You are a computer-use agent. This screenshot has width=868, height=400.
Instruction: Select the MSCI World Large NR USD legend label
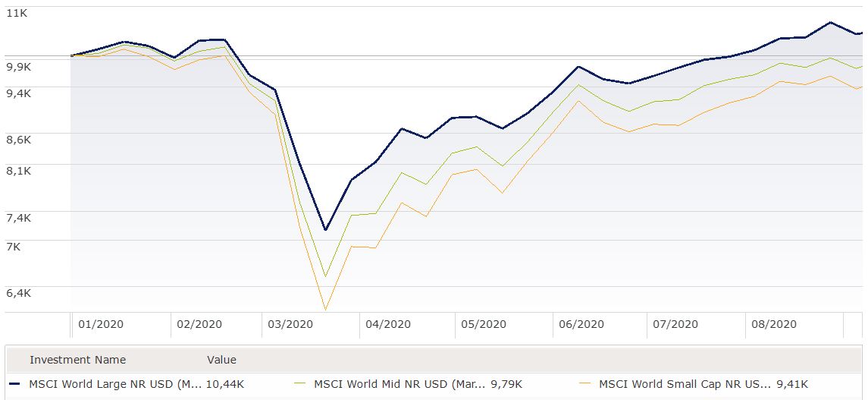click(115, 384)
